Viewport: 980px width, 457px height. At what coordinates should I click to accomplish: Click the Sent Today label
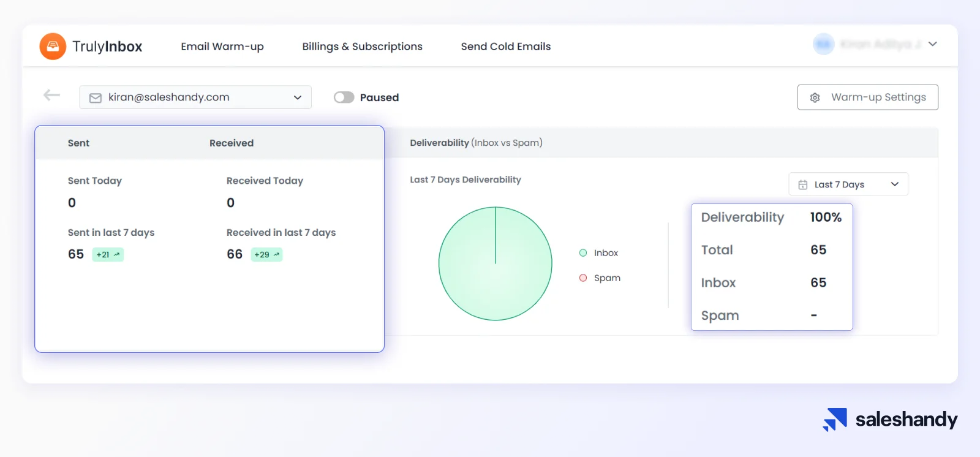(95, 181)
